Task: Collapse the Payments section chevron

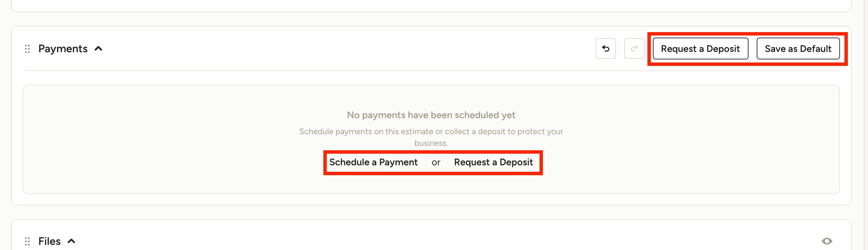Action: tap(98, 49)
